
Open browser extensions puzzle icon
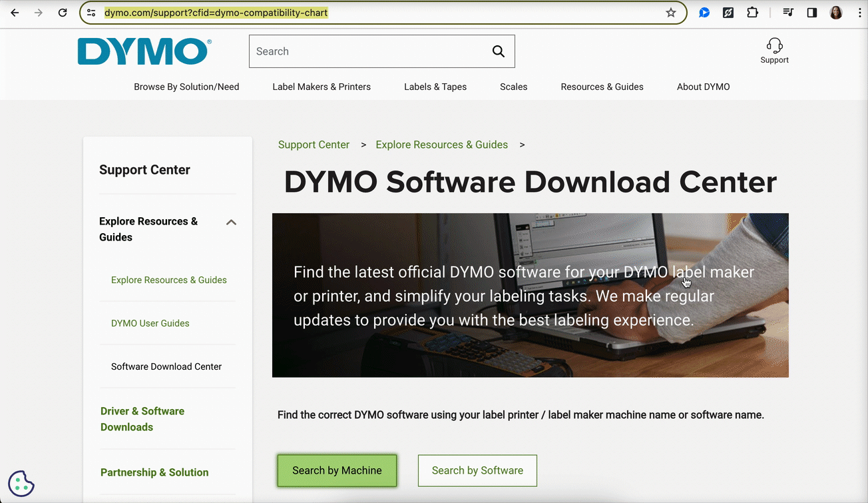pyautogui.click(x=752, y=13)
